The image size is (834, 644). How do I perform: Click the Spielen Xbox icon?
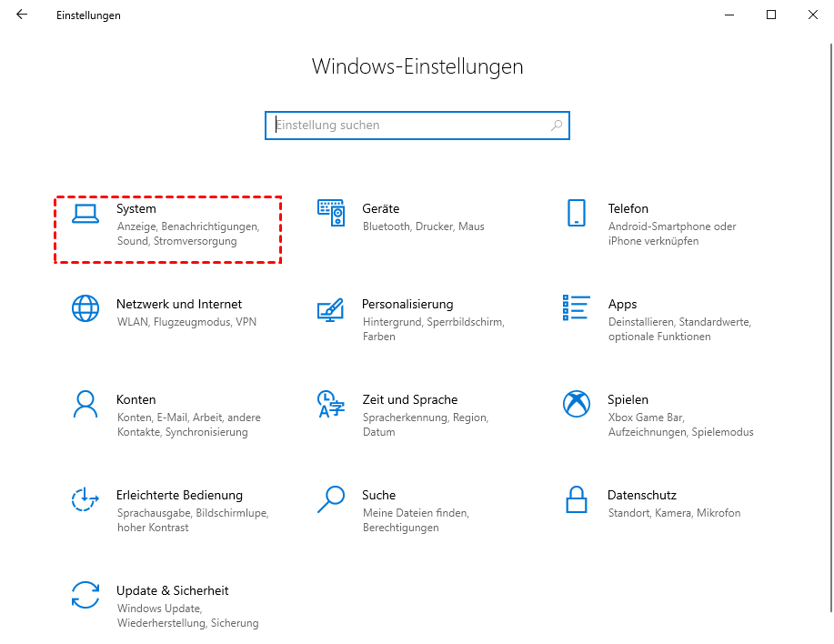[x=577, y=404]
